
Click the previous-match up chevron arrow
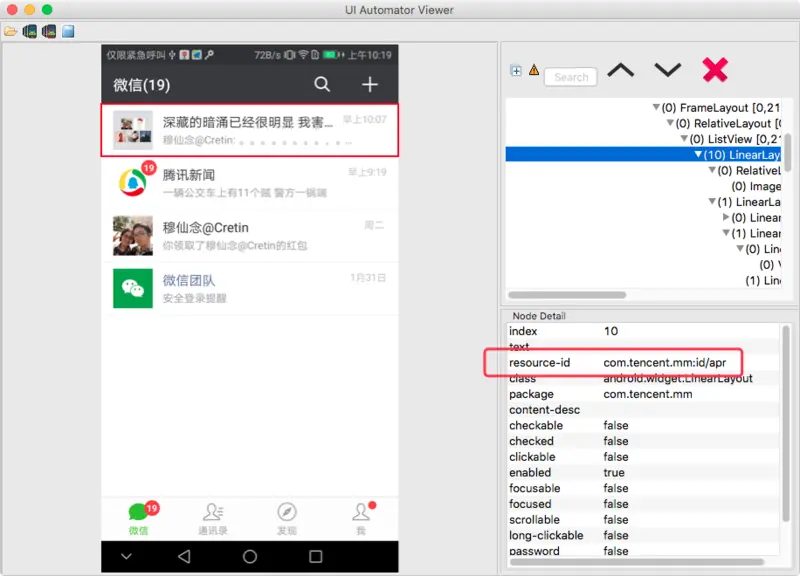(623, 69)
